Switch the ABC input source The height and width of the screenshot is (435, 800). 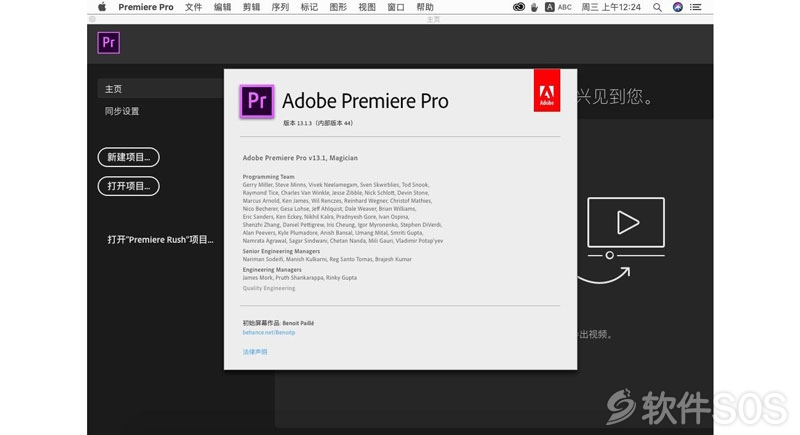(558, 7)
